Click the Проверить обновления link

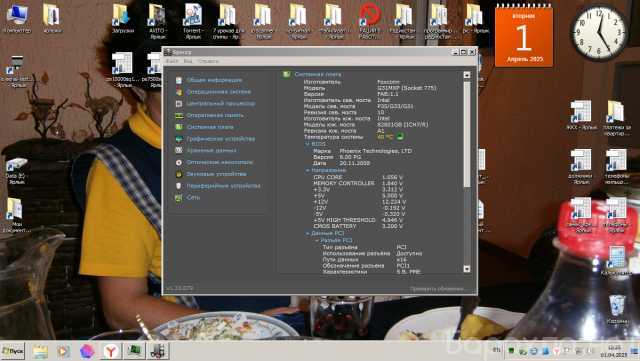tap(438, 289)
